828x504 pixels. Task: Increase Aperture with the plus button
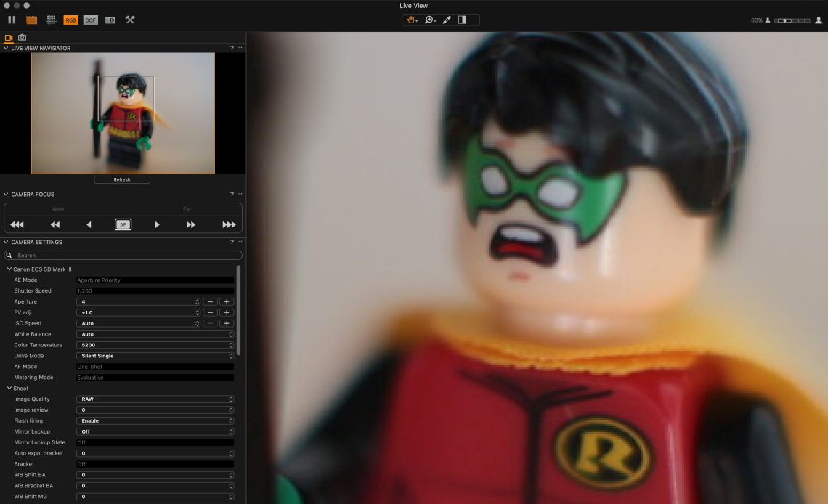point(227,301)
